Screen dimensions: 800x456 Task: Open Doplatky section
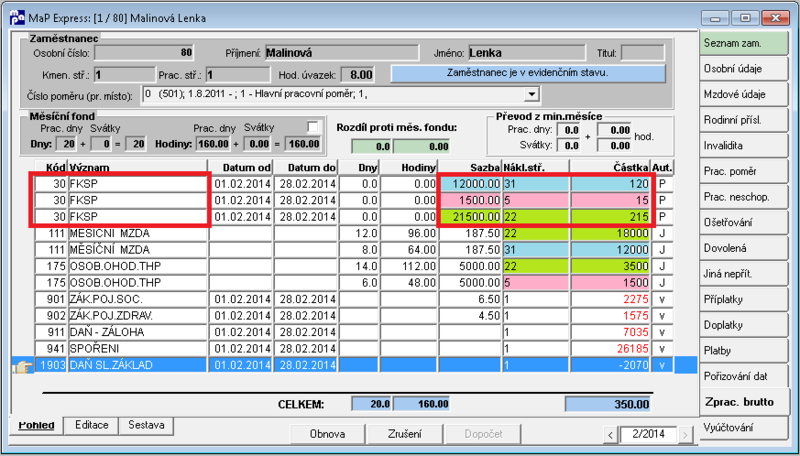pyautogui.click(x=744, y=325)
